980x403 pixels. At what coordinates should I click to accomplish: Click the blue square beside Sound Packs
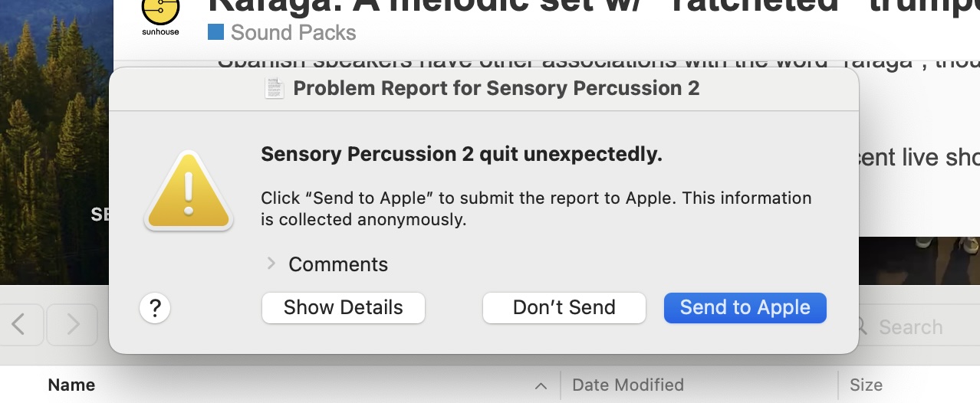(215, 32)
